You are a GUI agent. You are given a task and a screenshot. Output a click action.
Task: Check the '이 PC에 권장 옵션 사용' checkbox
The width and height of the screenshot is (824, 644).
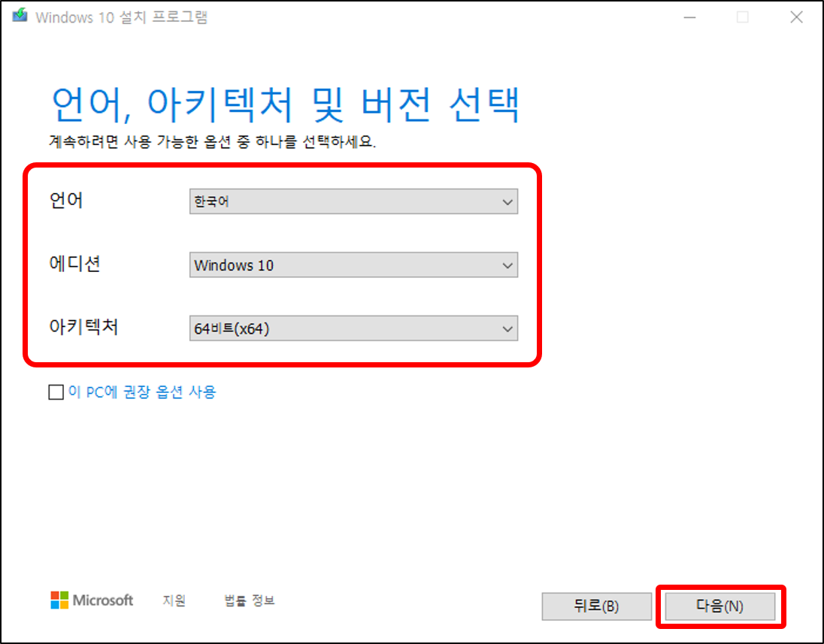click(56, 392)
